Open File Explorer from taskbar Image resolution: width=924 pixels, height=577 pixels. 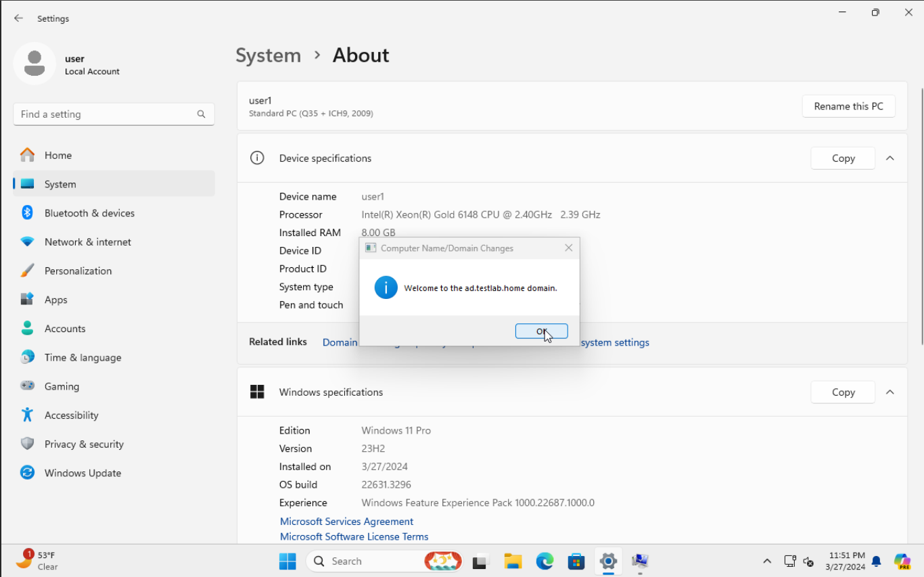(513, 561)
